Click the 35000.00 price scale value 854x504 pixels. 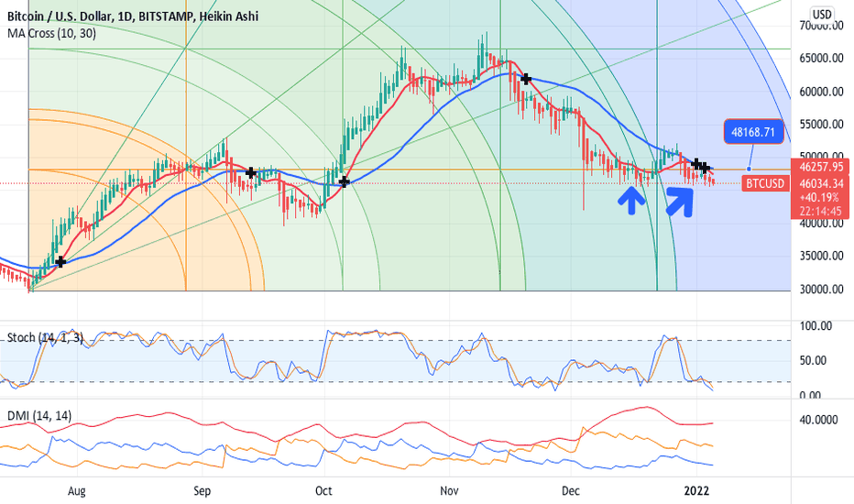pos(821,256)
